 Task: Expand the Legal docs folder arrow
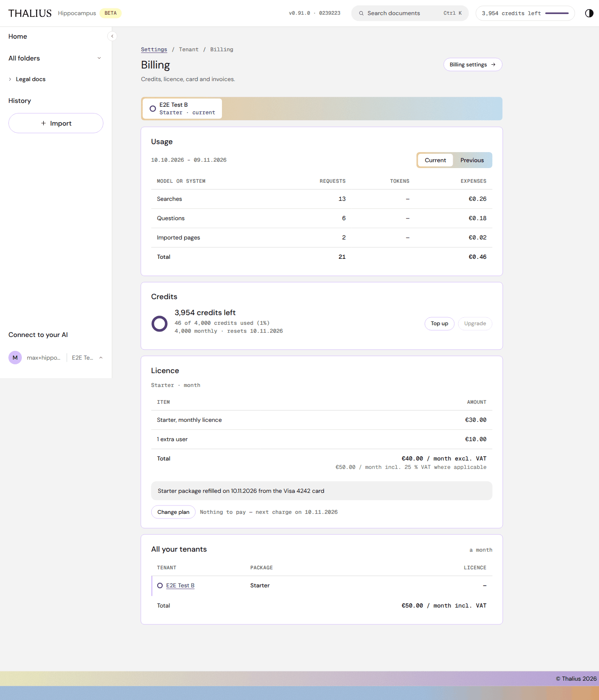pos(10,79)
